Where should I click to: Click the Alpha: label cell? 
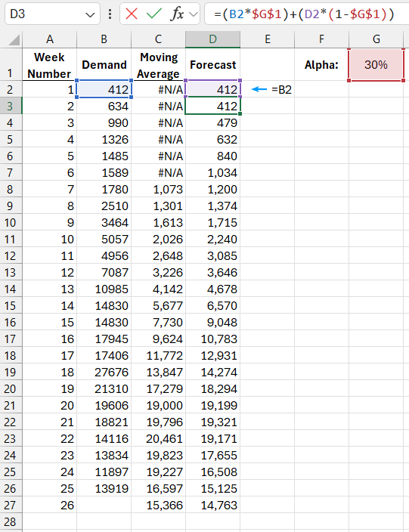pyautogui.click(x=322, y=64)
